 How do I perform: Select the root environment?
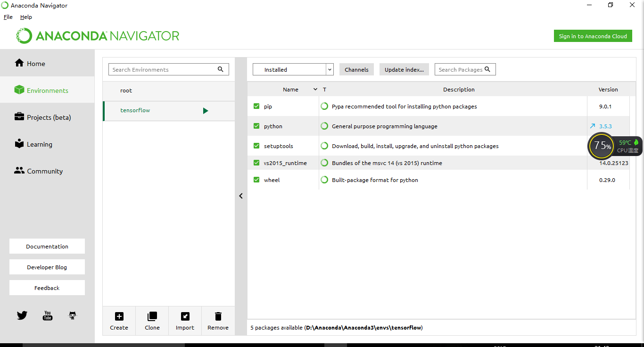pos(169,91)
